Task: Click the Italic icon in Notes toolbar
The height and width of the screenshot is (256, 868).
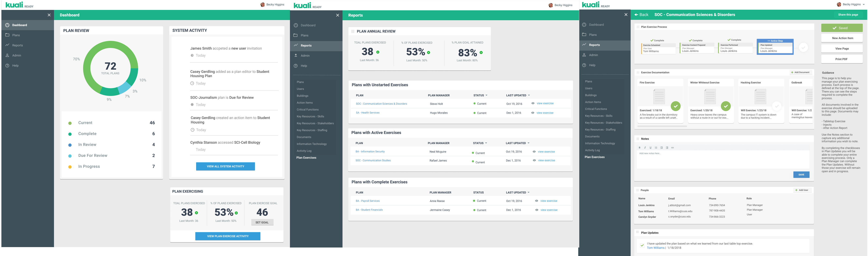Action: (645, 148)
